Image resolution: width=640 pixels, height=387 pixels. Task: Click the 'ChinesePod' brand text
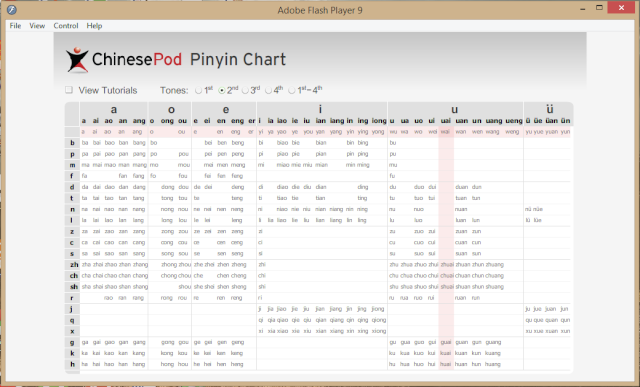137,60
